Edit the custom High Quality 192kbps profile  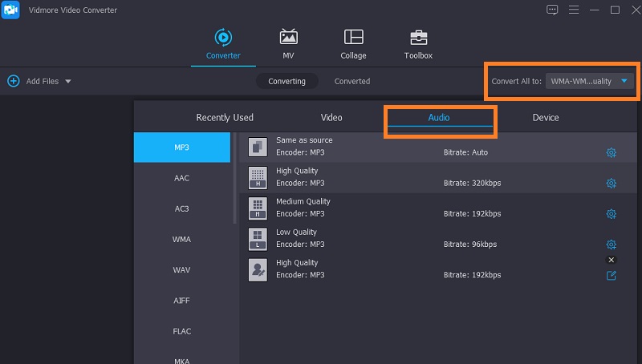pos(611,276)
